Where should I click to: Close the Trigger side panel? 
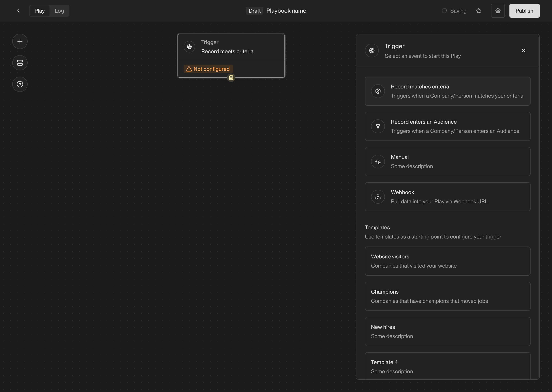click(523, 51)
